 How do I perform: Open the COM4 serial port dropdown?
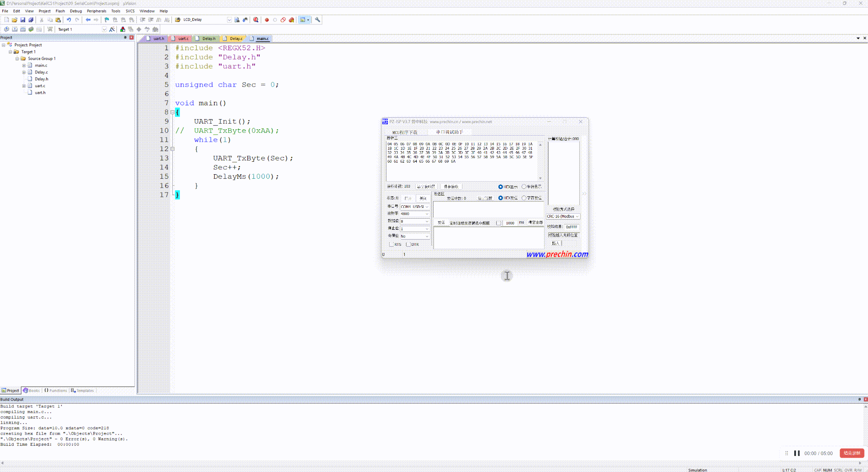[415, 207]
